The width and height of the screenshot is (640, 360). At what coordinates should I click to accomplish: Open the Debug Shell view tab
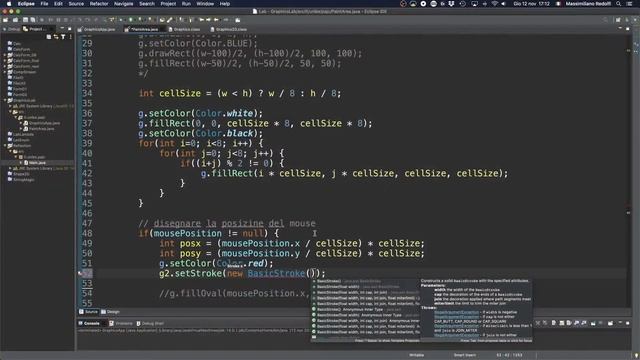[150, 323]
